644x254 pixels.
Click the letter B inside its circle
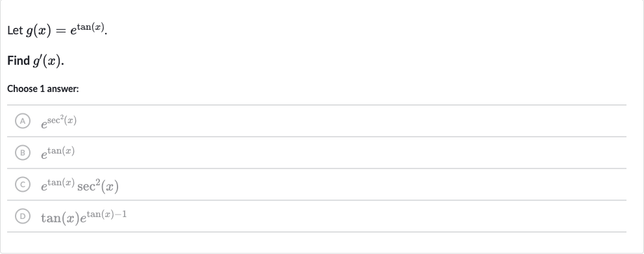pos(23,152)
